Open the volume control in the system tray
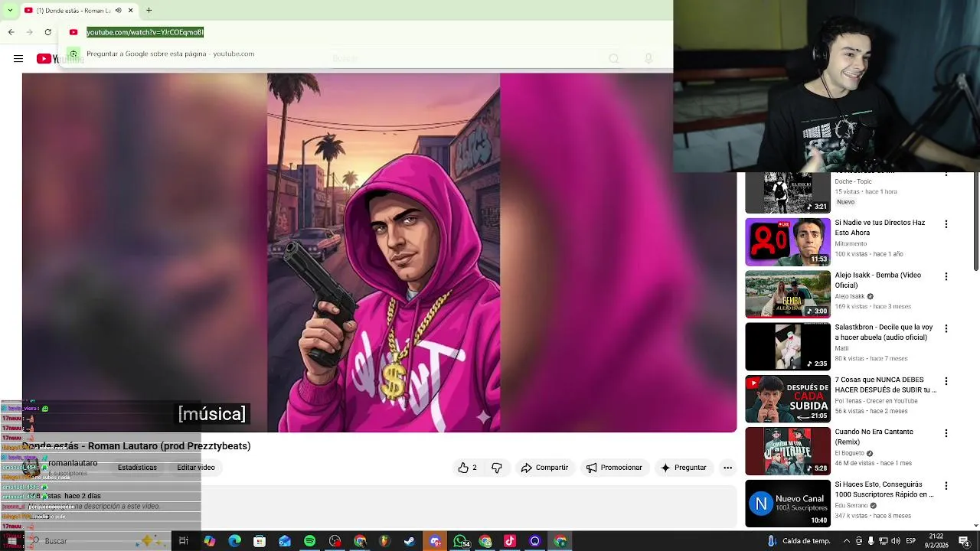980x551 pixels. 896,541
